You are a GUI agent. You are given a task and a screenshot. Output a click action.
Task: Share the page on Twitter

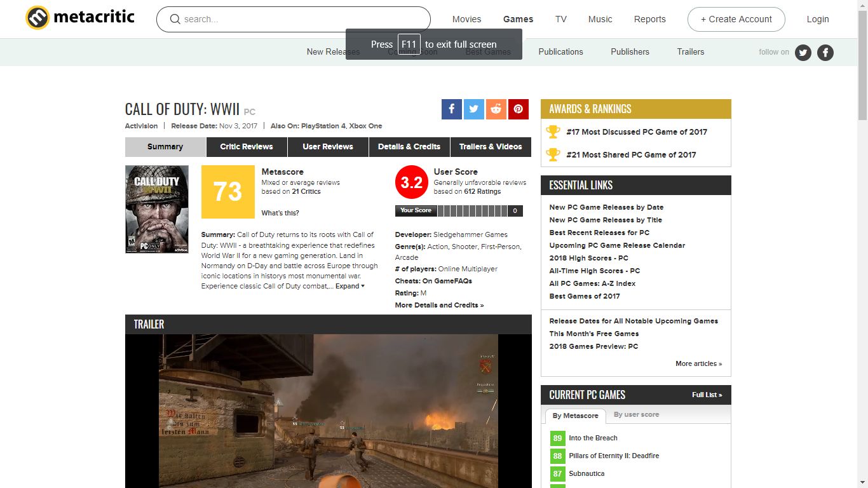pyautogui.click(x=474, y=109)
